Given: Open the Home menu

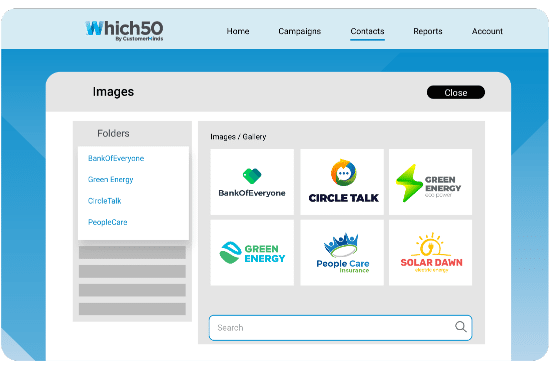Looking at the screenshot, I should pos(238,31).
